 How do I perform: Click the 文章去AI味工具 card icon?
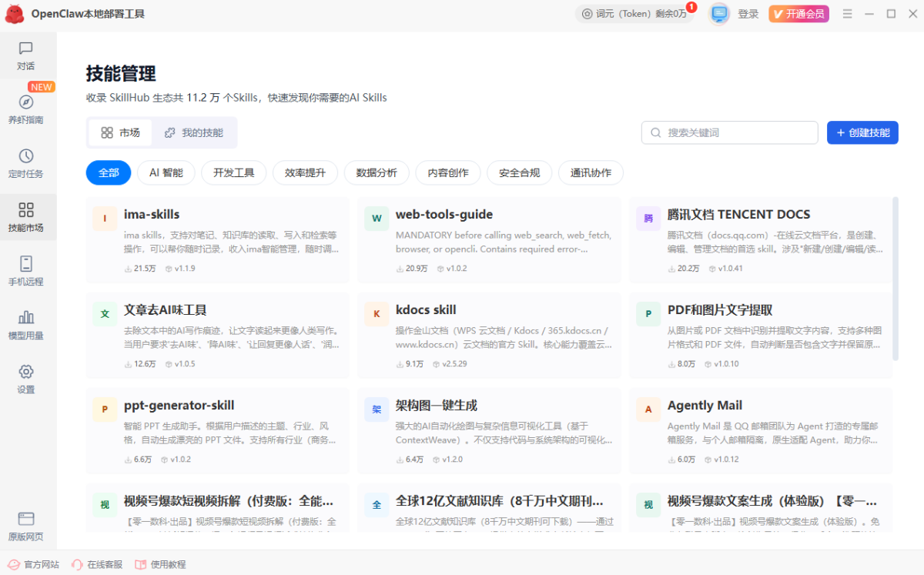tap(105, 313)
